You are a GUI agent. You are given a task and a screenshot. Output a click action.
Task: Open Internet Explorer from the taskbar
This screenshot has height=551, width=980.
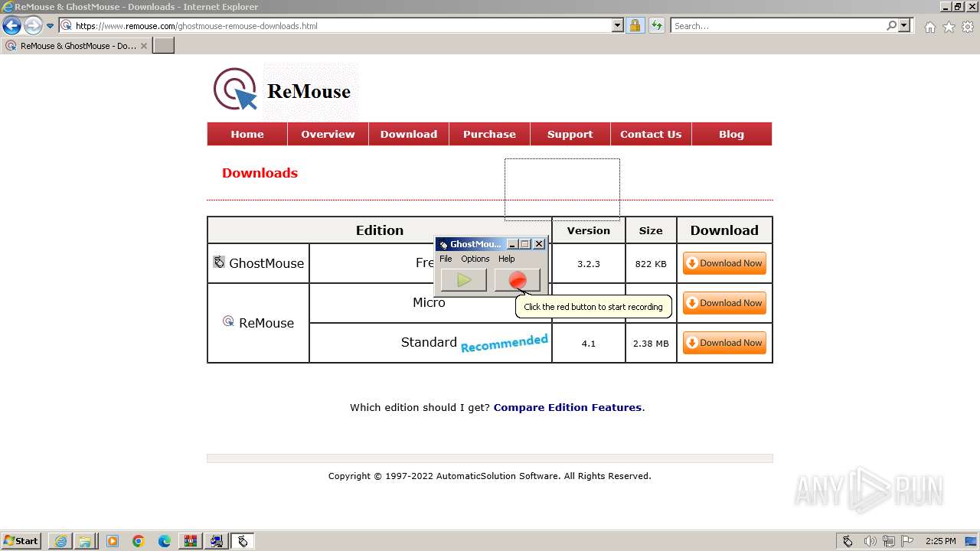[60, 541]
